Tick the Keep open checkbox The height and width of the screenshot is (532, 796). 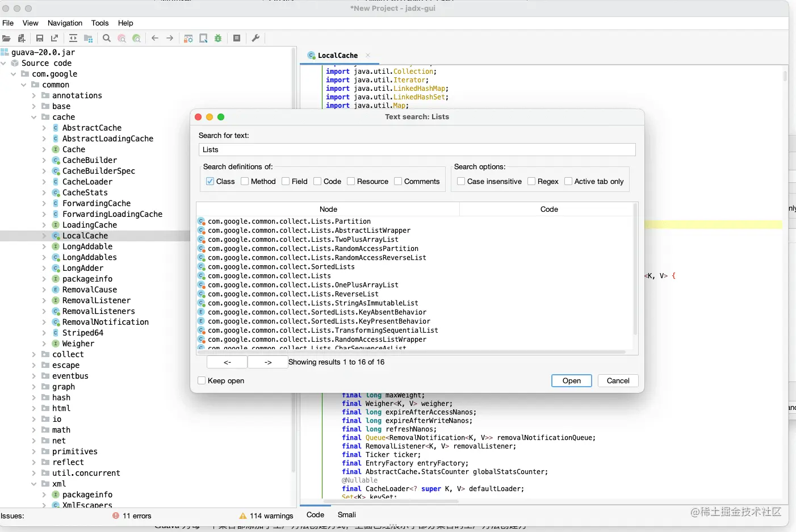202,380
